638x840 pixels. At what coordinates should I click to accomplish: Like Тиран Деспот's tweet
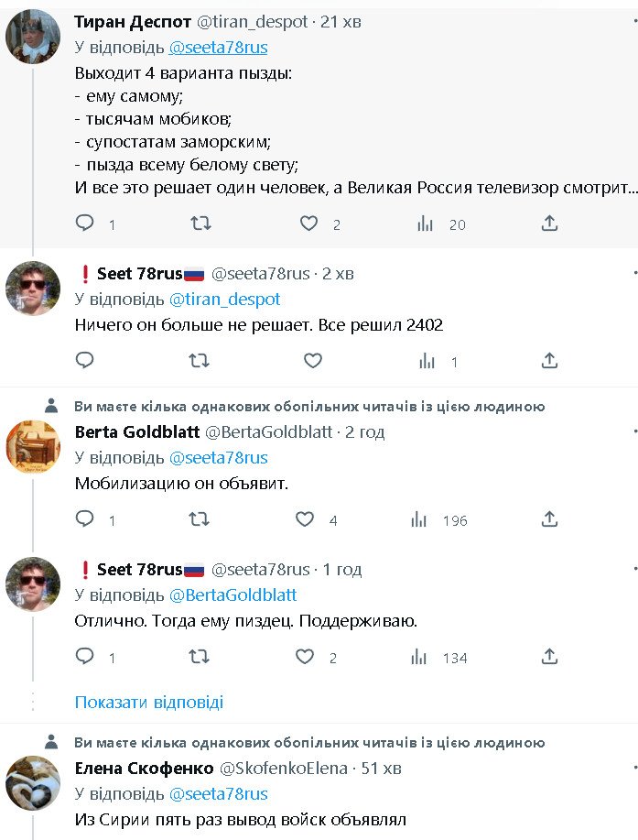coord(309,224)
